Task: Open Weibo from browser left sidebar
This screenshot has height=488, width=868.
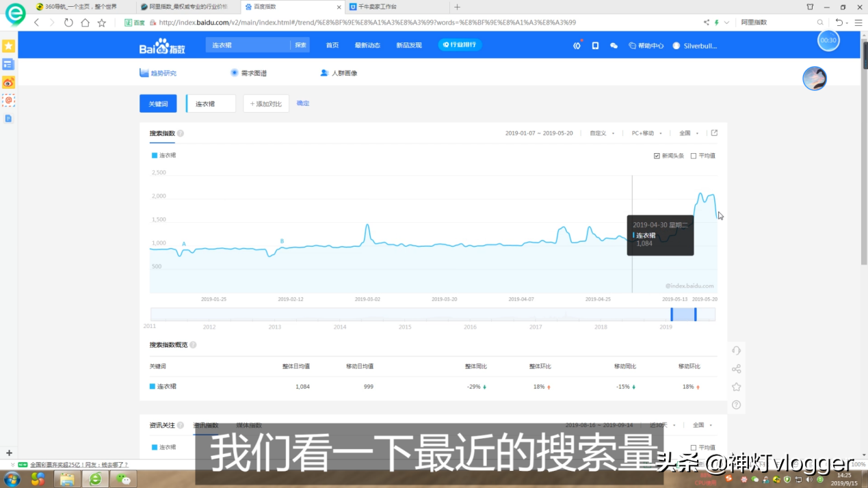Action: tap(8, 83)
